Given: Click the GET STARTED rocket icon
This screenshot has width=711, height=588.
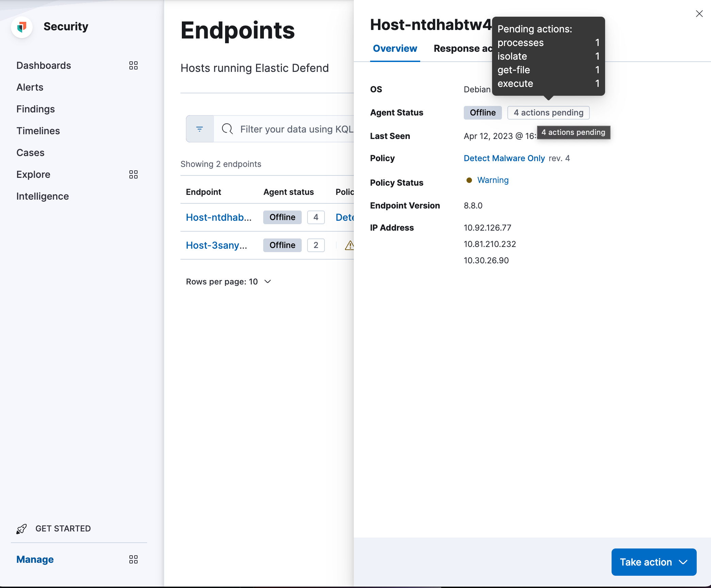Looking at the screenshot, I should [21, 529].
